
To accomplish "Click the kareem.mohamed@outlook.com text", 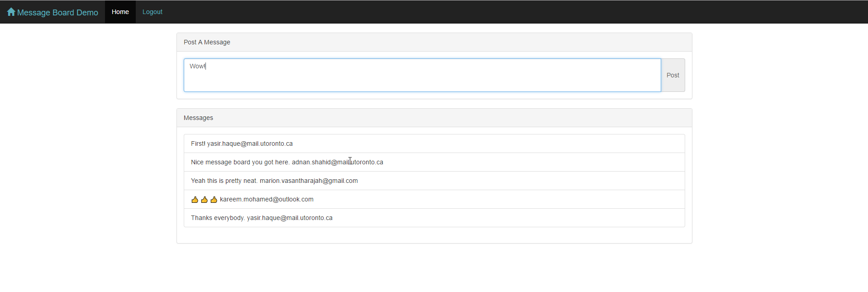I will coord(267,199).
